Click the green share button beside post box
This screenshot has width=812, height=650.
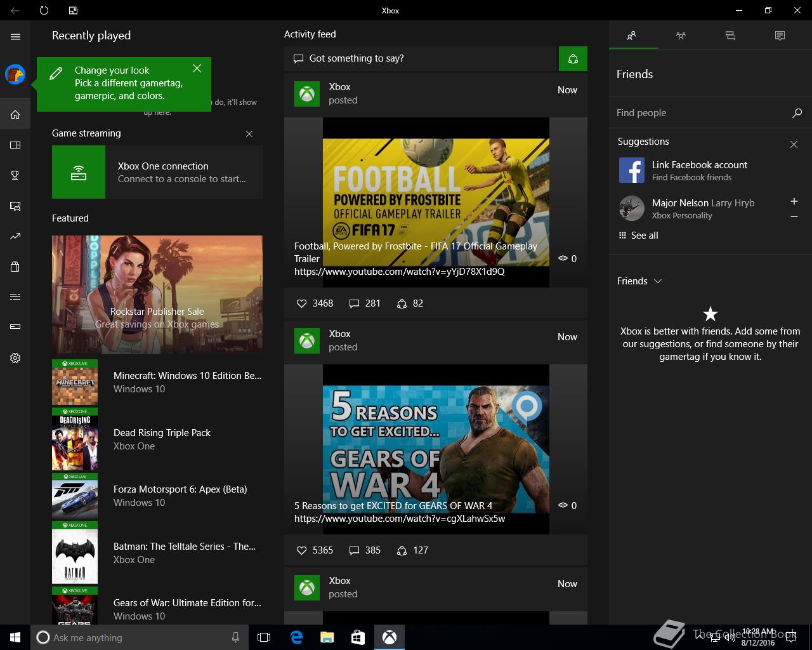pyautogui.click(x=573, y=58)
